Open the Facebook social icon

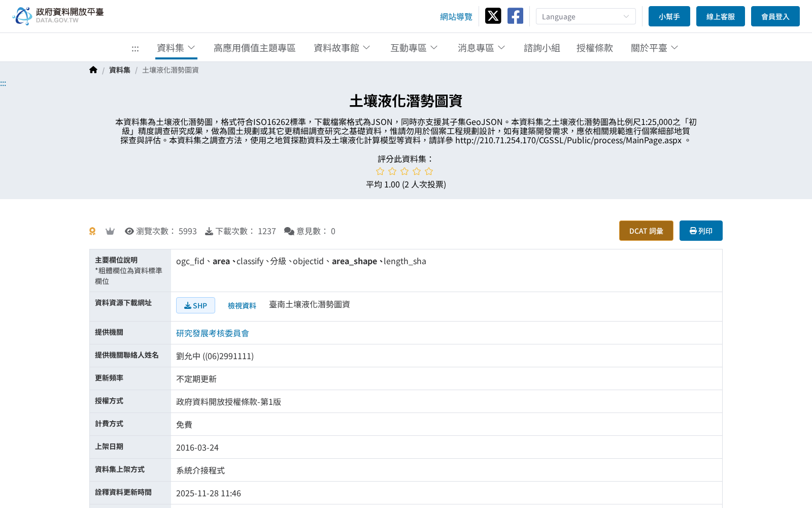515,16
